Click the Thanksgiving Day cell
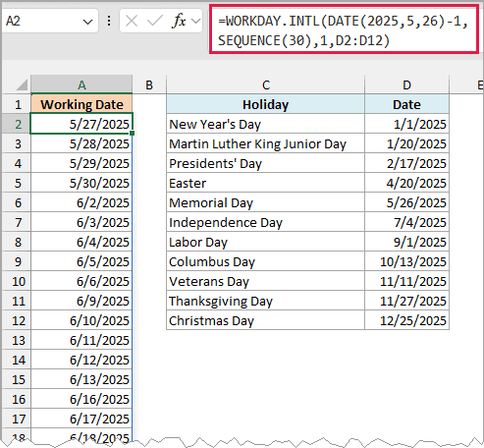The width and height of the screenshot is (484, 448). pos(265,301)
